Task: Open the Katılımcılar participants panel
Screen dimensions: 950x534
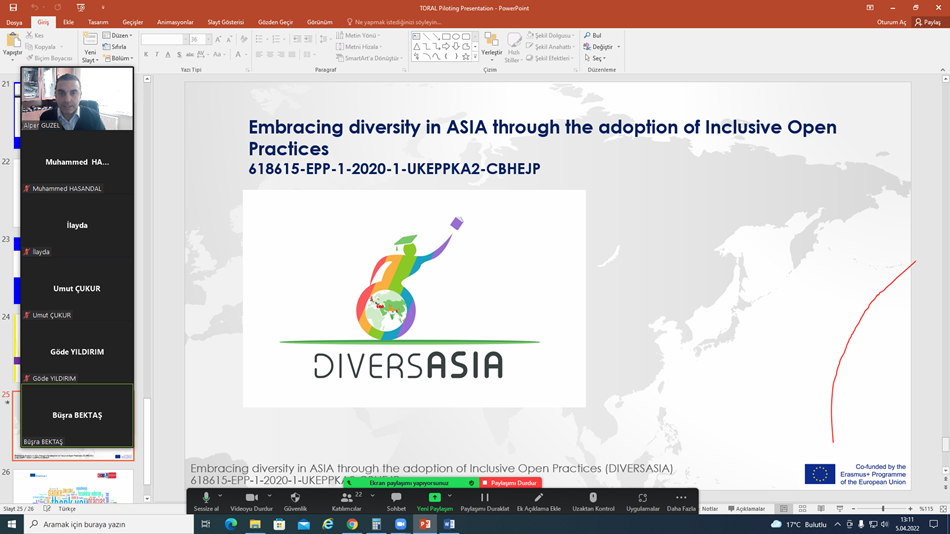Action: 346,498
